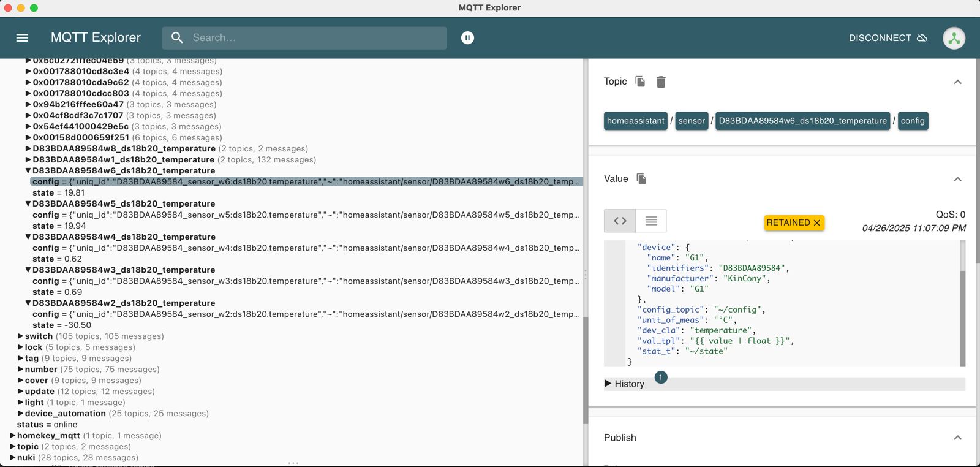This screenshot has width=980, height=467.
Task: Delete the selected topic with trash icon
Action: 661,82
